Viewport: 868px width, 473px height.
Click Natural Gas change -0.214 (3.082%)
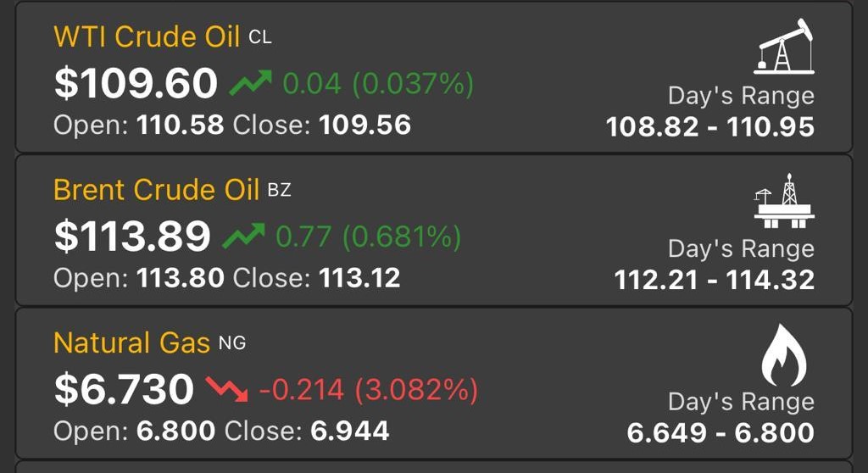point(369,389)
